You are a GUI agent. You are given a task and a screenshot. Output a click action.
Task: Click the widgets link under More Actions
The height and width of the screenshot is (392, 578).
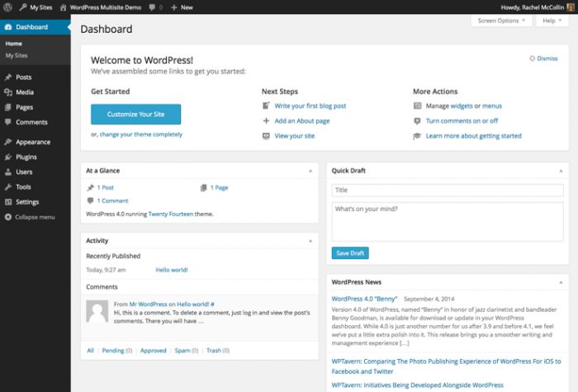(x=462, y=106)
